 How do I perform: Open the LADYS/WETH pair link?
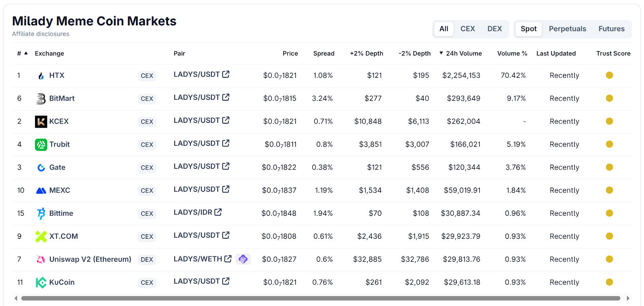coord(198,259)
